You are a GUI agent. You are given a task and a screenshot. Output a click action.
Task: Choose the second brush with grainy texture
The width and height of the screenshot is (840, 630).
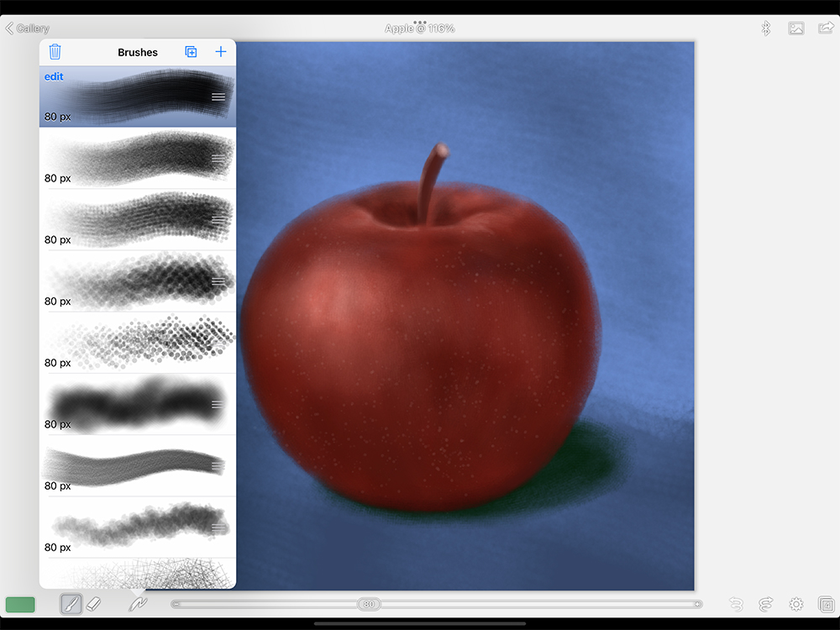(138, 158)
